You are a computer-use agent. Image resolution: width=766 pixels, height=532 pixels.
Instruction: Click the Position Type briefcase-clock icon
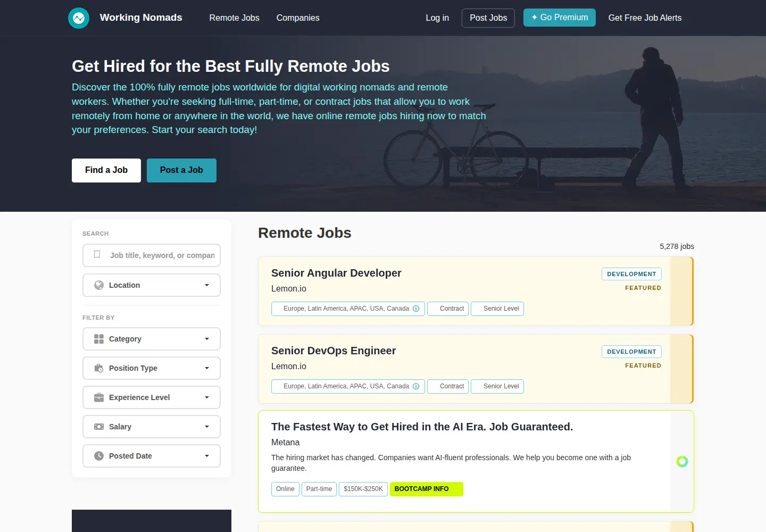click(x=99, y=368)
